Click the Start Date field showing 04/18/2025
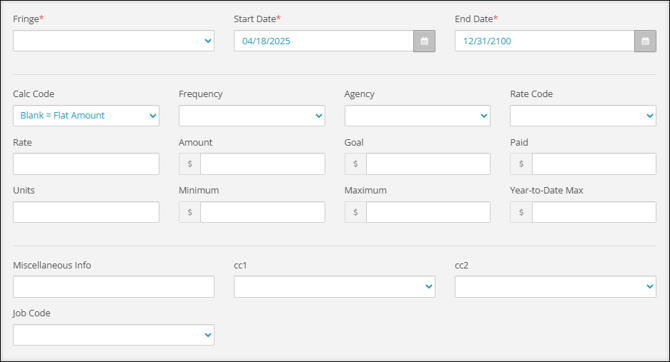The width and height of the screenshot is (670, 362). click(x=324, y=41)
